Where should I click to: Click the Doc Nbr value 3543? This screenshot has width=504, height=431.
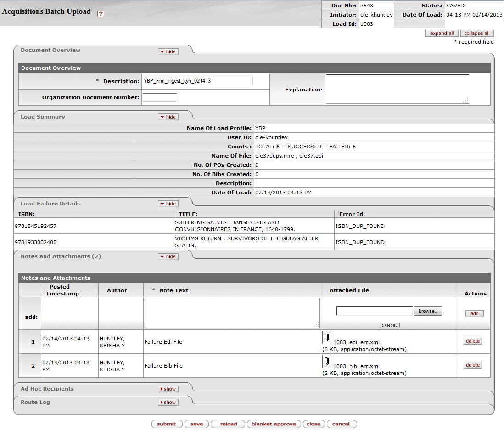point(367,6)
